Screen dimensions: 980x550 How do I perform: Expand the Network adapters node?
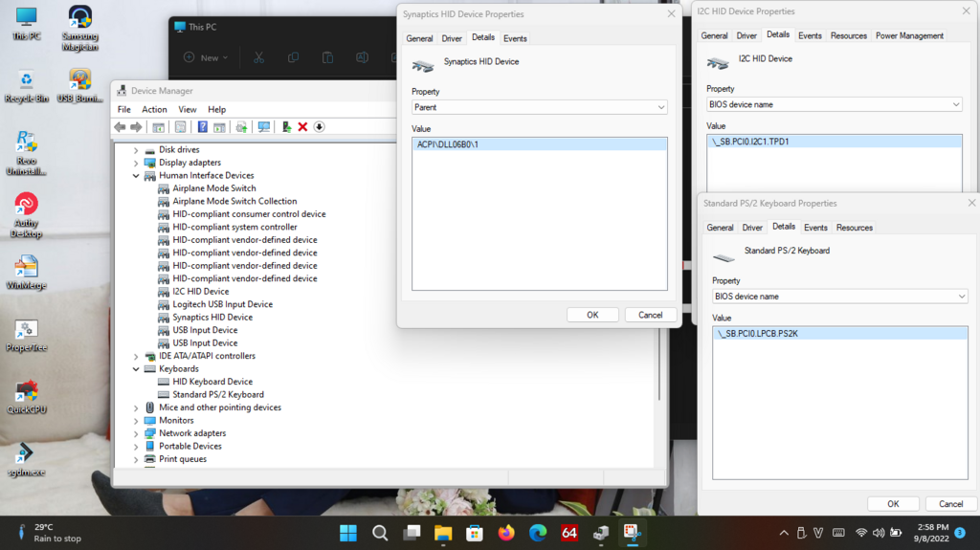click(136, 433)
